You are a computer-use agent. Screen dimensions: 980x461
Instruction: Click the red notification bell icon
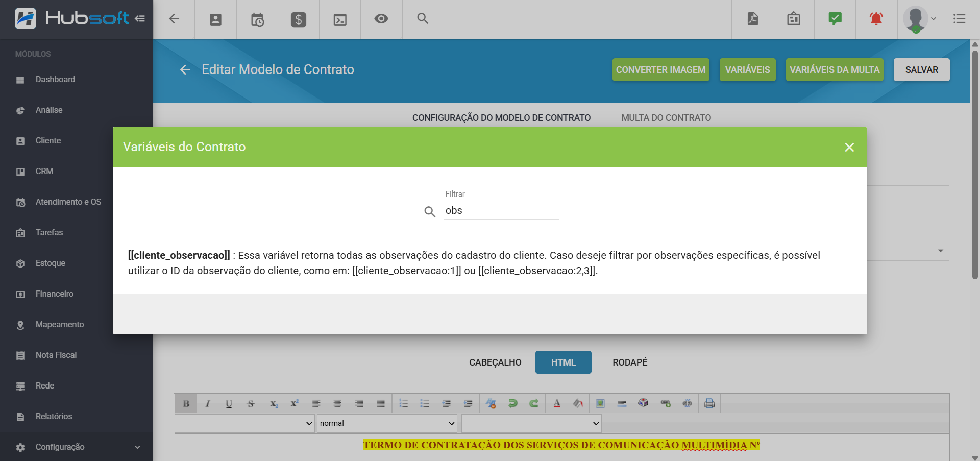click(x=876, y=19)
